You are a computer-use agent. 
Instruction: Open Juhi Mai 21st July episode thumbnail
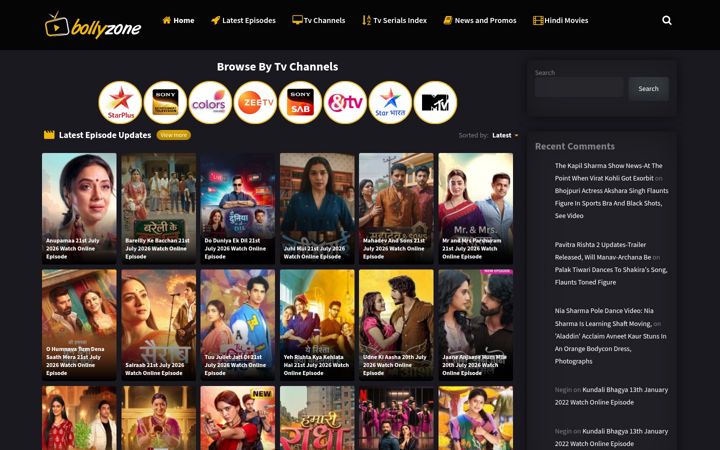click(x=317, y=208)
